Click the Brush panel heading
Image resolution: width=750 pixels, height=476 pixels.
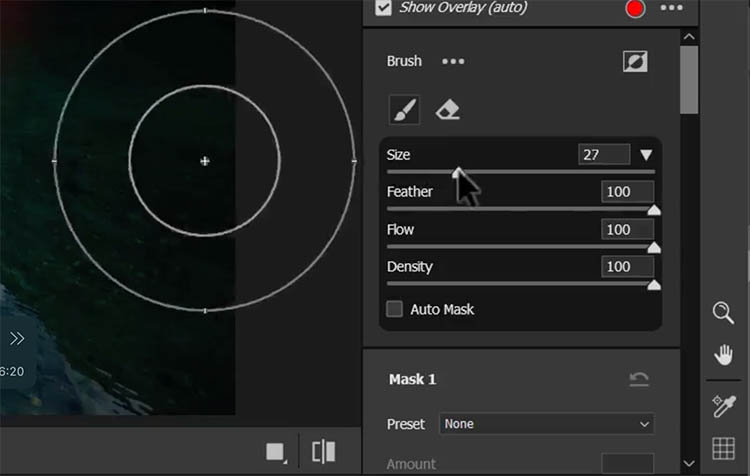point(404,61)
